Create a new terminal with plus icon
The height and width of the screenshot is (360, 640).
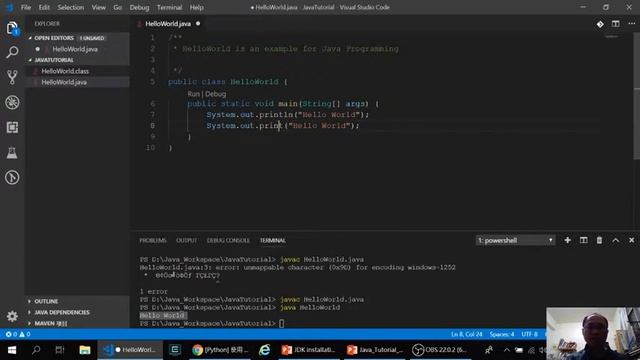click(x=567, y=240)
